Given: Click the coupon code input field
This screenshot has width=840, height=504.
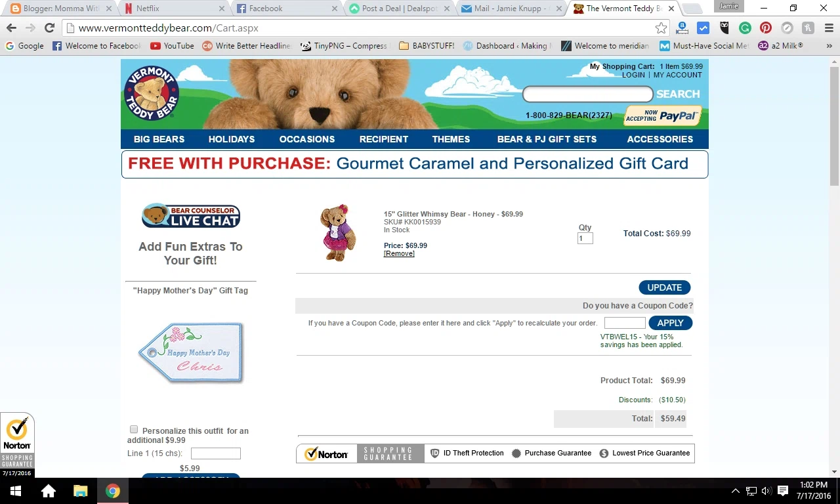Looking at the screenshot, I should pyautogui.click(x=625, y=323).
